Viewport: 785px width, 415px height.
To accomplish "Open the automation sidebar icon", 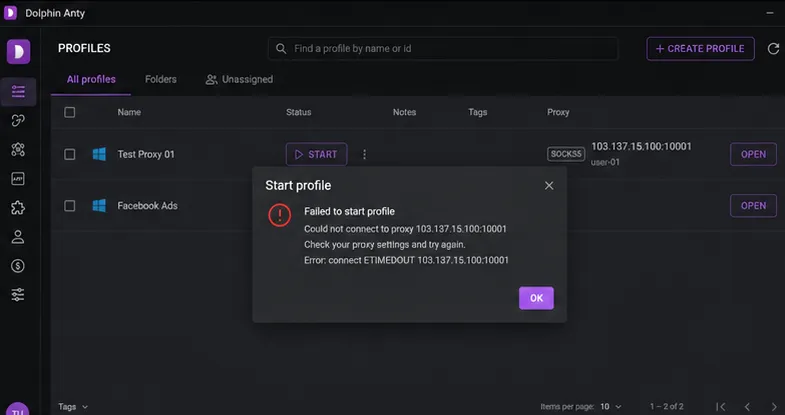I will 18,150.
